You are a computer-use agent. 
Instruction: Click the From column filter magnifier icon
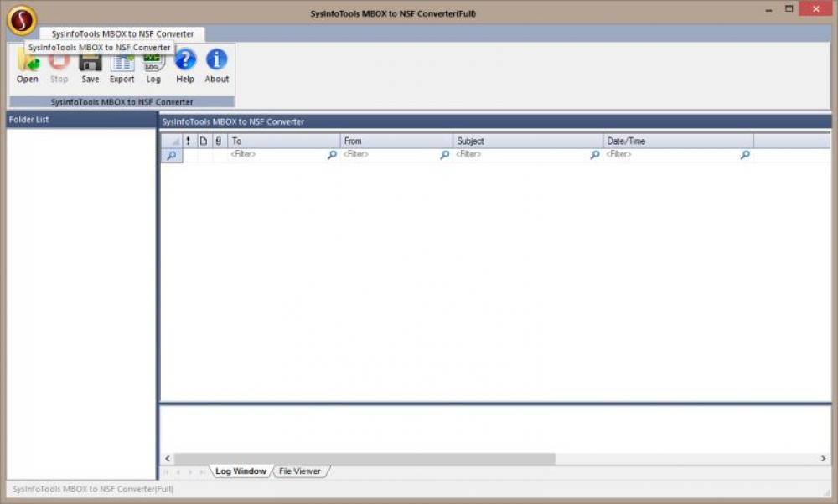pos(442,154)
